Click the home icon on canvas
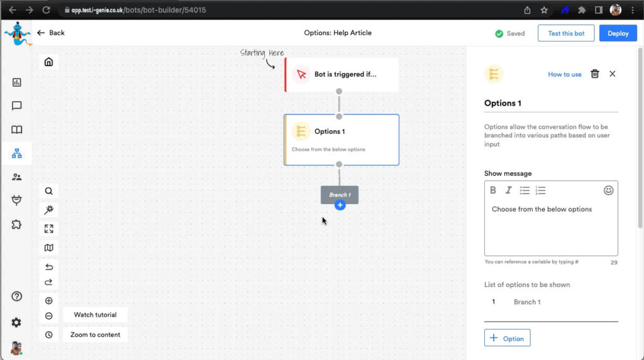Viewport: 644px width, 360px height. 48,62
